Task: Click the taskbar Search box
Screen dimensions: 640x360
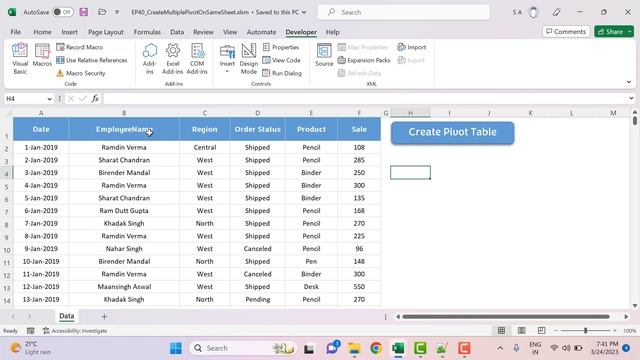Action: pyautogui.click(x=243, y=348)
